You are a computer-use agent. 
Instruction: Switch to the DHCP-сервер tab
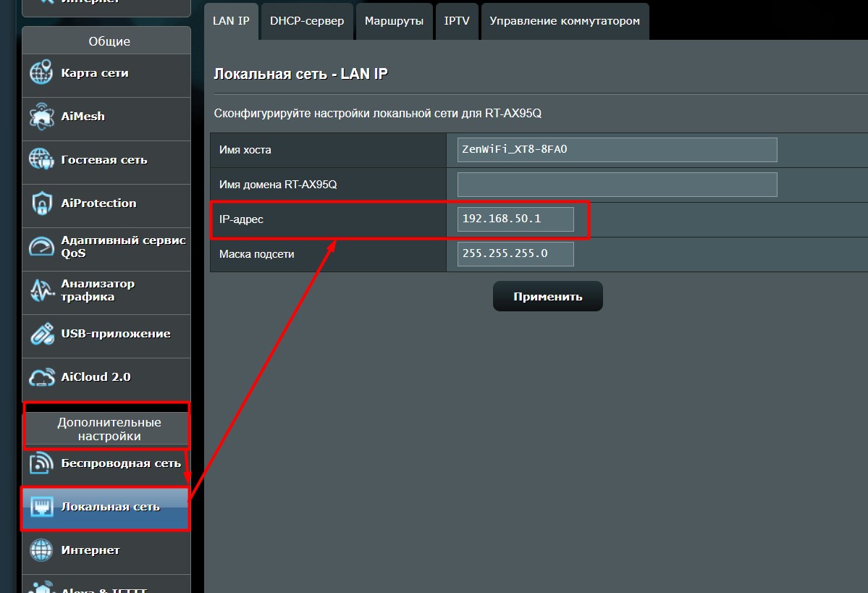(x=307, y=21)
